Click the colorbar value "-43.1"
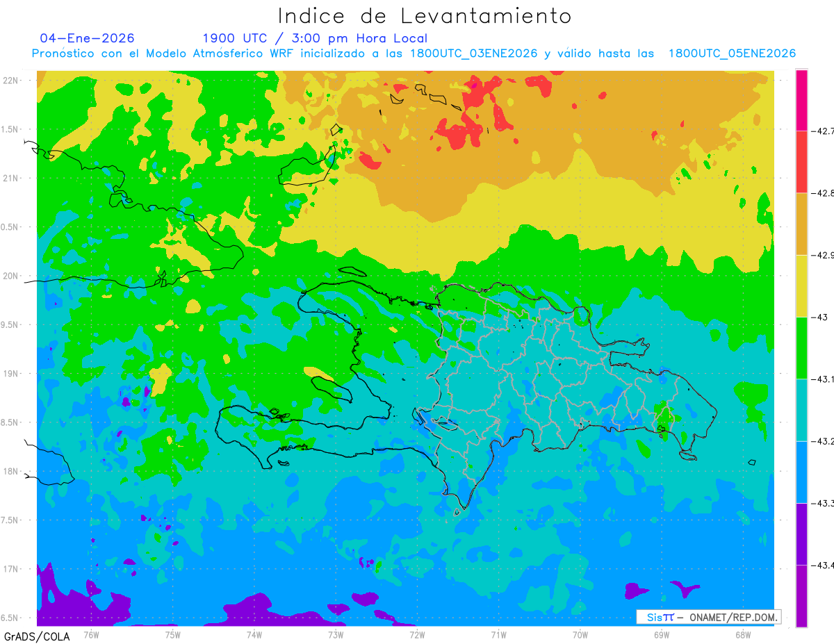 [x=822, y=379]
